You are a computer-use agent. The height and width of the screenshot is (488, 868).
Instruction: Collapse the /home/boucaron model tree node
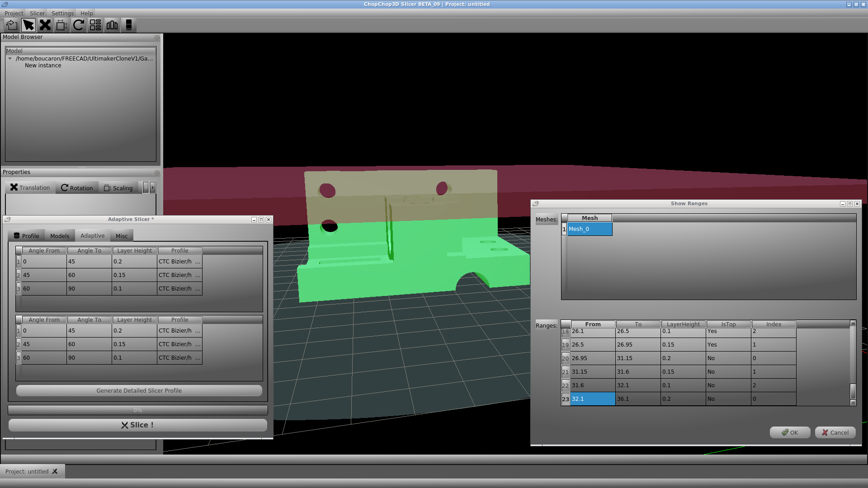pyautogui.click(x=10, y=59)
